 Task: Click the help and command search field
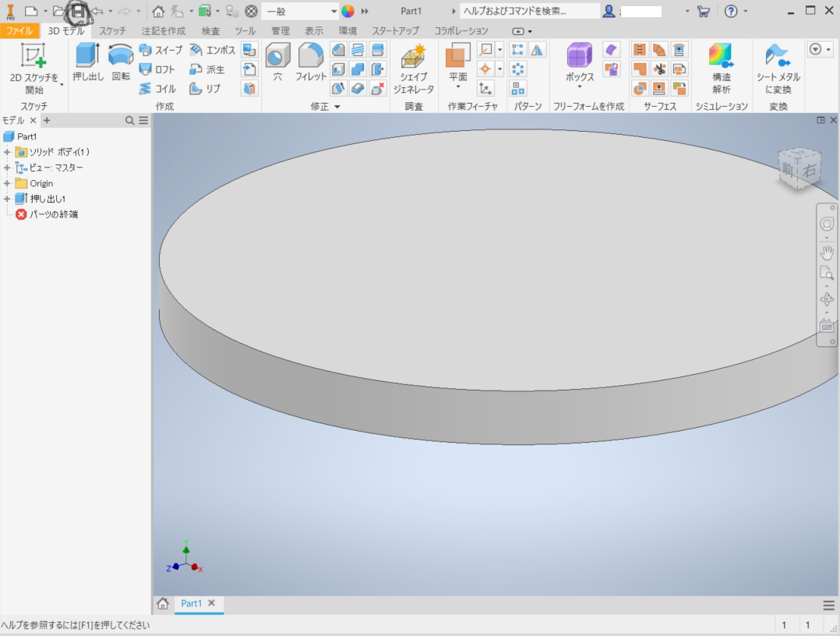pos(529,11)
